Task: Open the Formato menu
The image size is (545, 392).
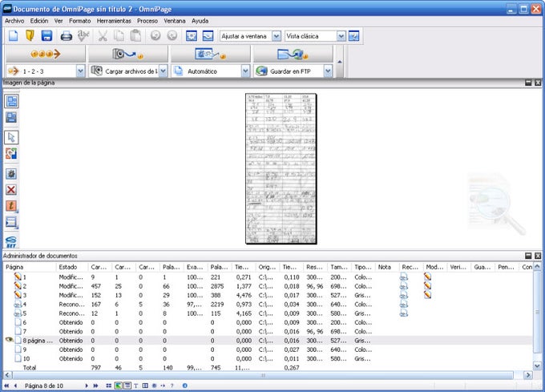Action: coord(79,21)
